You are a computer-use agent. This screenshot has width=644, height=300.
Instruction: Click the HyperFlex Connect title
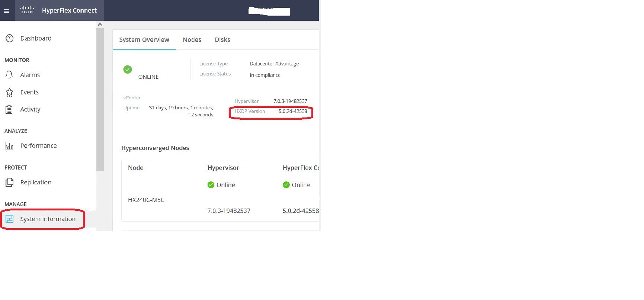pos(69,10)
